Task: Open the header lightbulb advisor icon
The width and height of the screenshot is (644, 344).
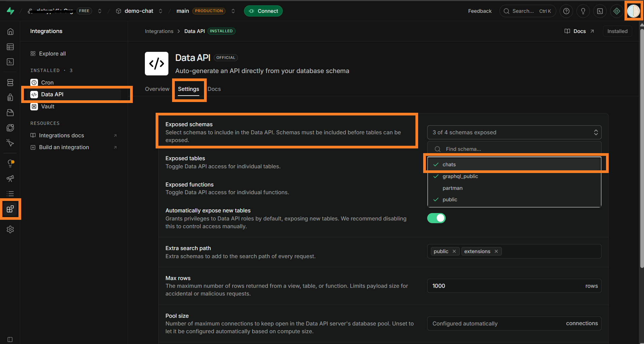Action: pyautogui.click(x=583, y=11)
